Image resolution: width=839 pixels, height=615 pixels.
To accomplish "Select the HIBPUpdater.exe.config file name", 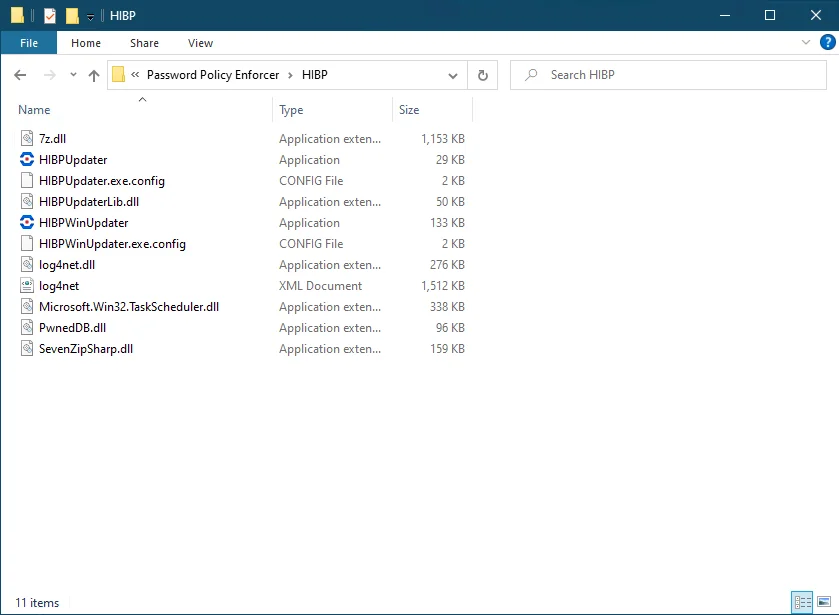I will click(x=102, y=181).
